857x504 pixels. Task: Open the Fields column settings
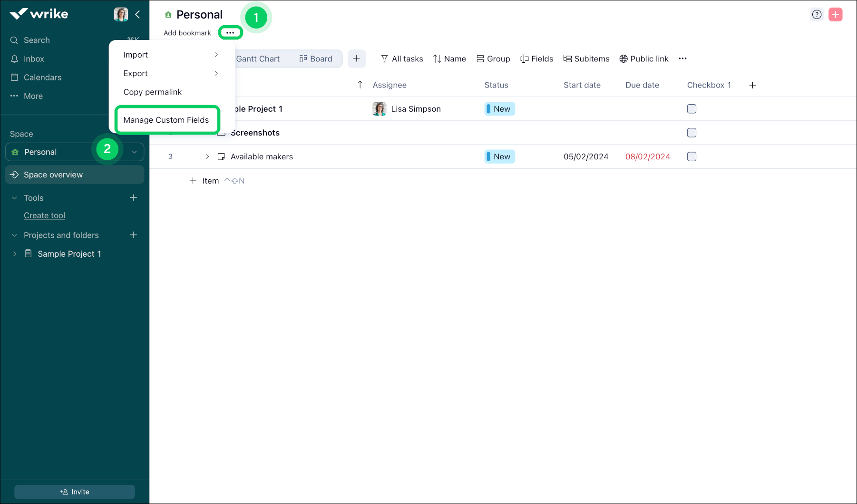536,58
